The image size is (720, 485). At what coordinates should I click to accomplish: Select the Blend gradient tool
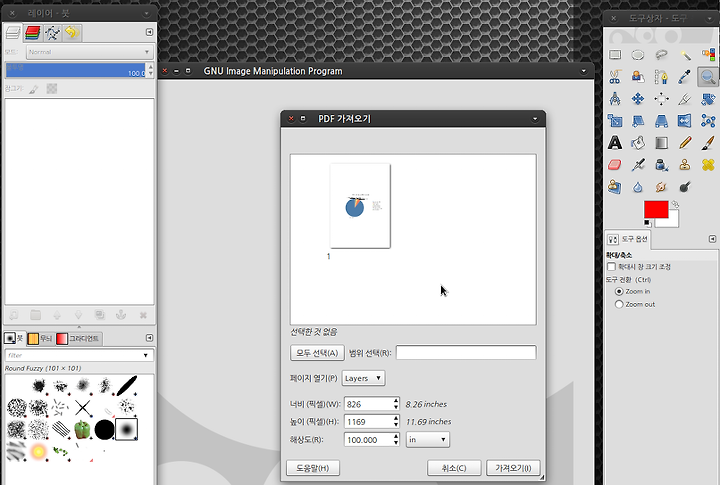click(661, 143)
